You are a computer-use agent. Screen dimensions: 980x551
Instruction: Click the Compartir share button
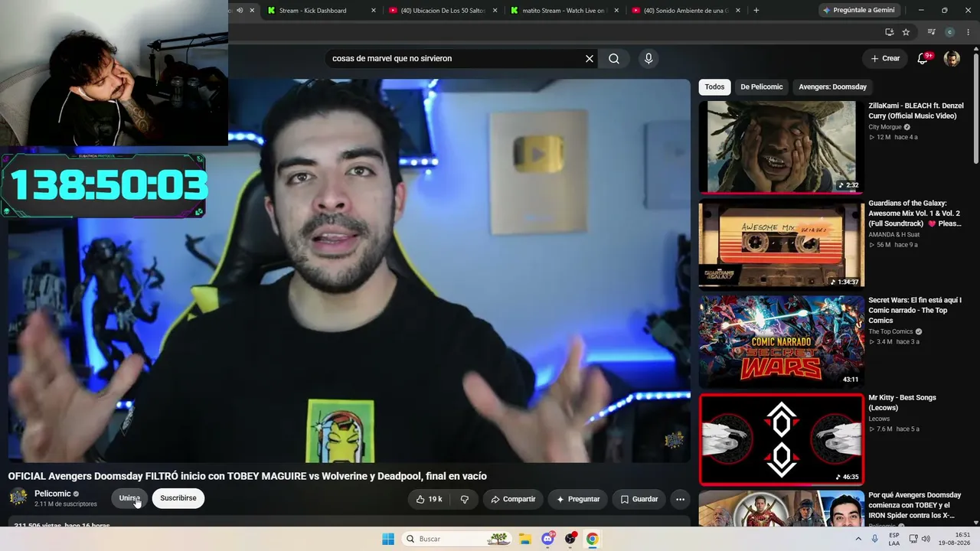[513, 499]
